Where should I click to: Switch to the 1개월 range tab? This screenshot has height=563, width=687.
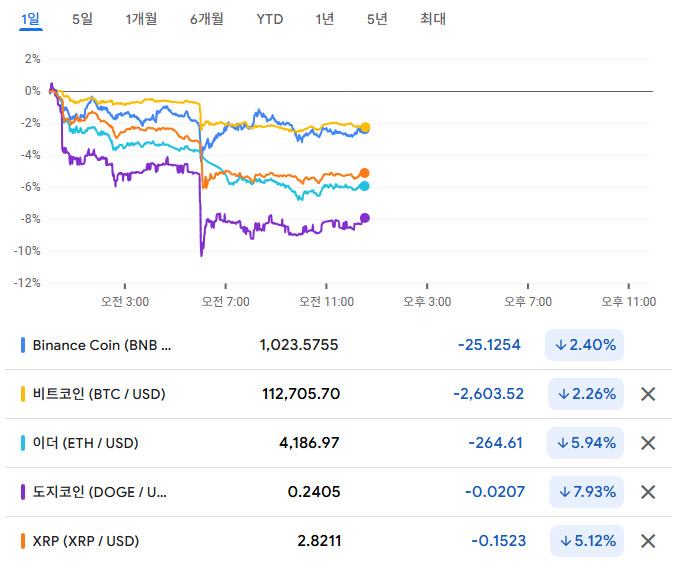(141, 19)
